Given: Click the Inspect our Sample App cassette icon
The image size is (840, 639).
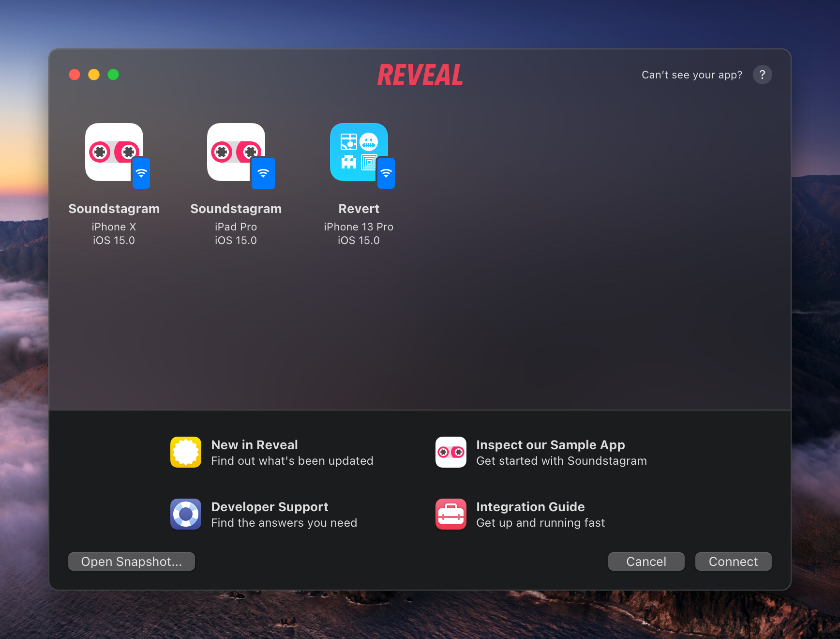Looking at the screenshot, I should (x=451, y=452).
